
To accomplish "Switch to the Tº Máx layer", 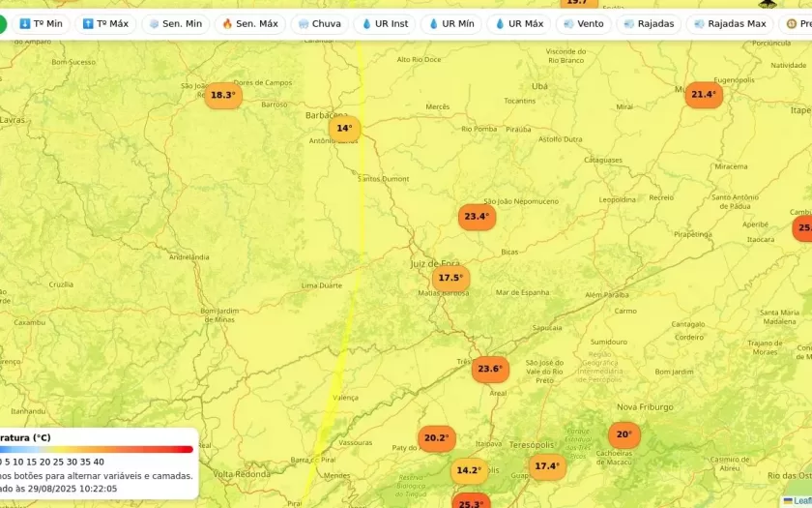I will 105,24.
